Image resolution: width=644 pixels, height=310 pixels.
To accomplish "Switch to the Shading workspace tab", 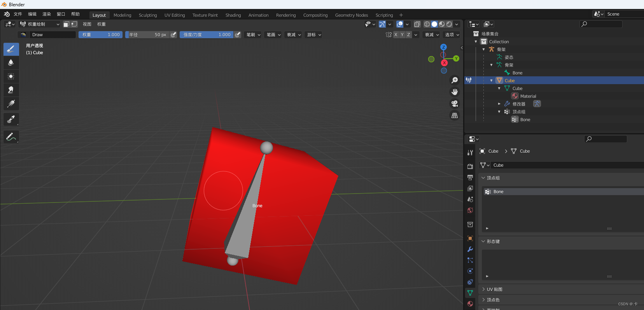I will point(233,15).
